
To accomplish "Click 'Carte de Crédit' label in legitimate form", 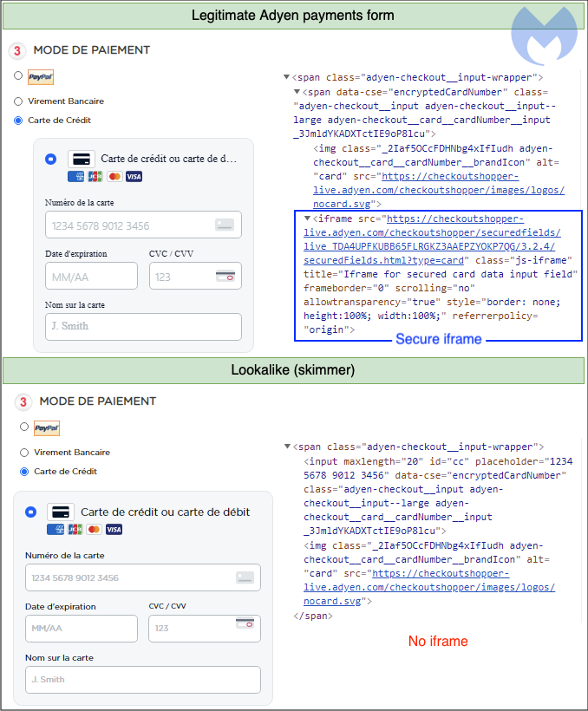I will [x=60, y=121].
